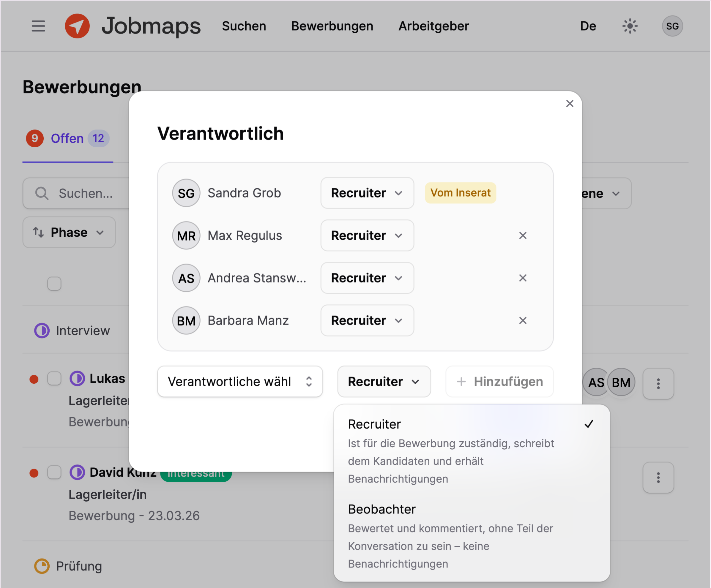
Task: Click the Interview group label
Action: [83, 331]
